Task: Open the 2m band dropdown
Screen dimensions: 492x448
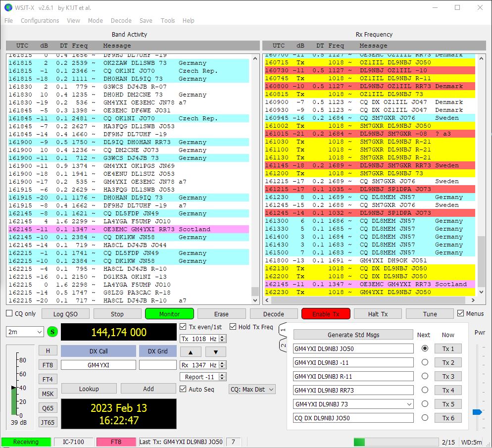Action: tap(25, 332)
